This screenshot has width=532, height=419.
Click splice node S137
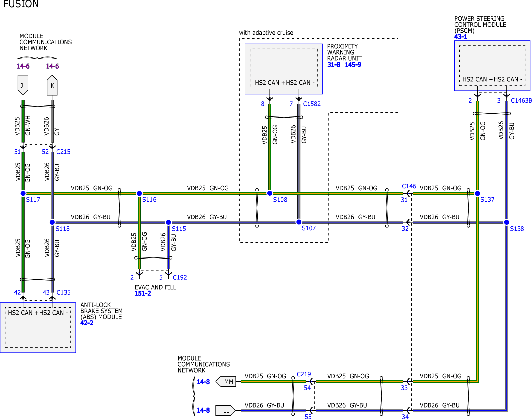pos(477,193)
